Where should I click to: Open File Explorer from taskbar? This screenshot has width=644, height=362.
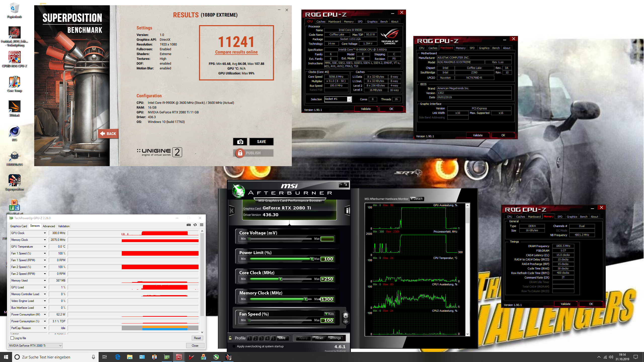coord(130,357)
